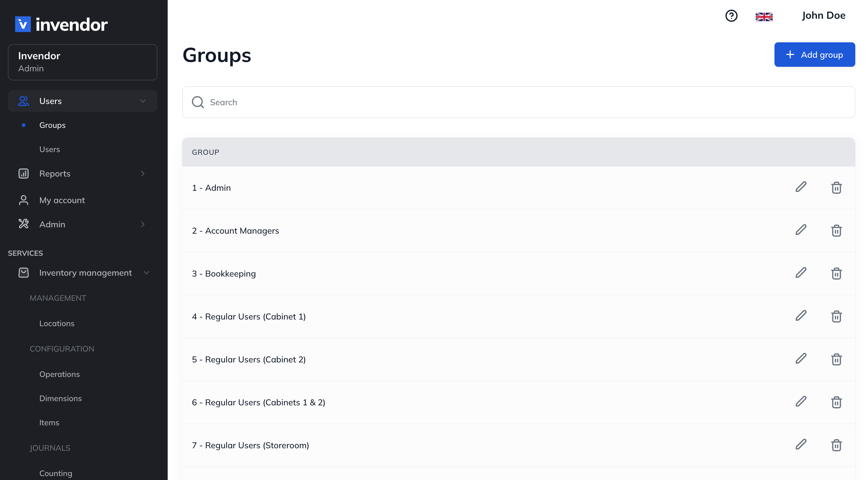Delete the Bookkeeping group using trash icon
This screenshot has width=868, height=480.
(x=836, y=273)
